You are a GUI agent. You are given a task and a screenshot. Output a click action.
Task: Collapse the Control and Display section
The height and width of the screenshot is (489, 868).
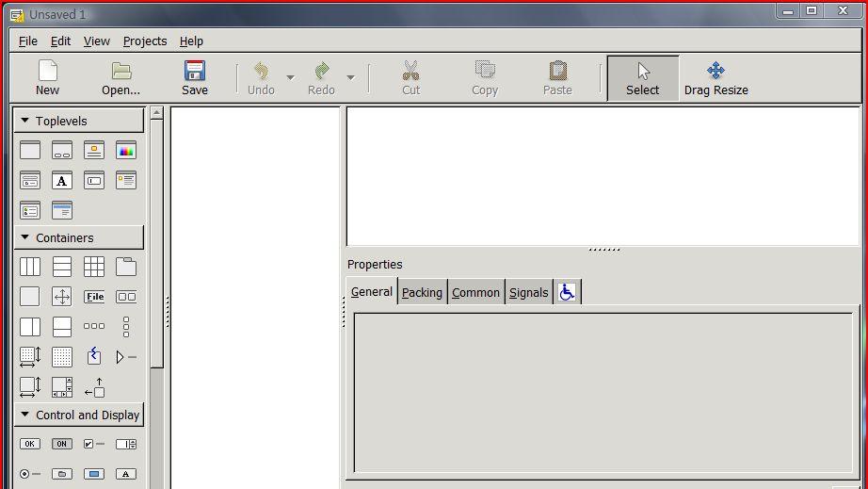click(78, 415)
